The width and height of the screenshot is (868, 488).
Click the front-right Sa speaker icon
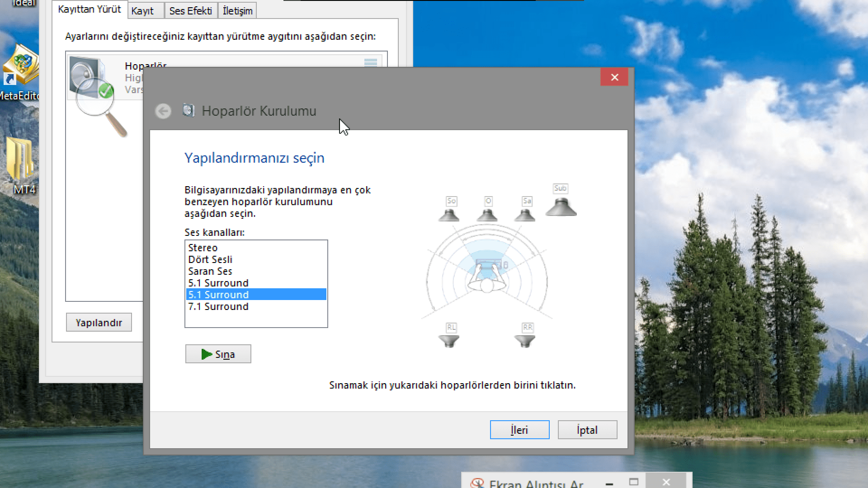coord(525,214)
